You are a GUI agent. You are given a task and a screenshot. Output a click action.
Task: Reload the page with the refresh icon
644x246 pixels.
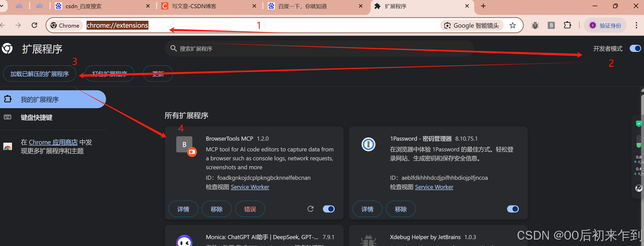pyautogui.click(x=34, y=25)
